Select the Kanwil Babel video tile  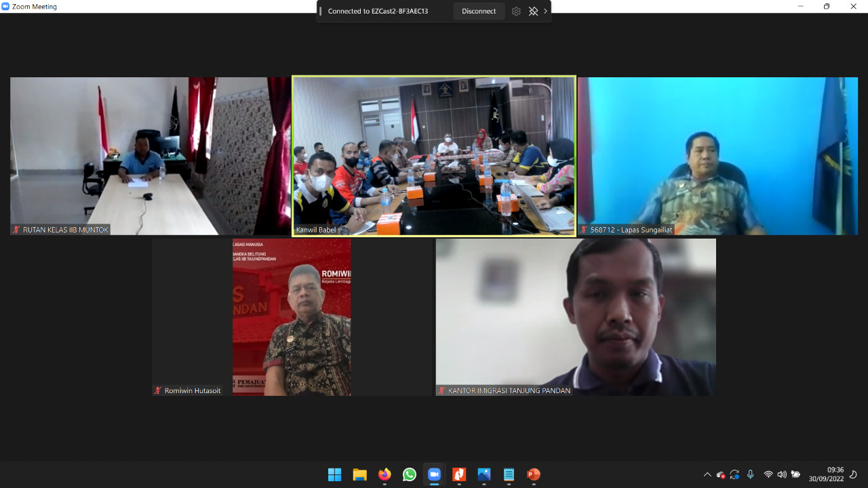[434, 156]
